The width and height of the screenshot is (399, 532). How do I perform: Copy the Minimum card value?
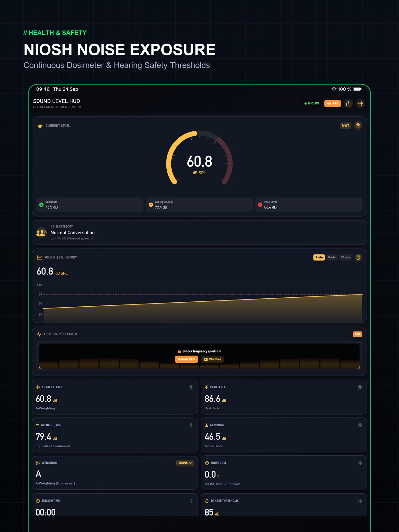(x=360, y=425)
